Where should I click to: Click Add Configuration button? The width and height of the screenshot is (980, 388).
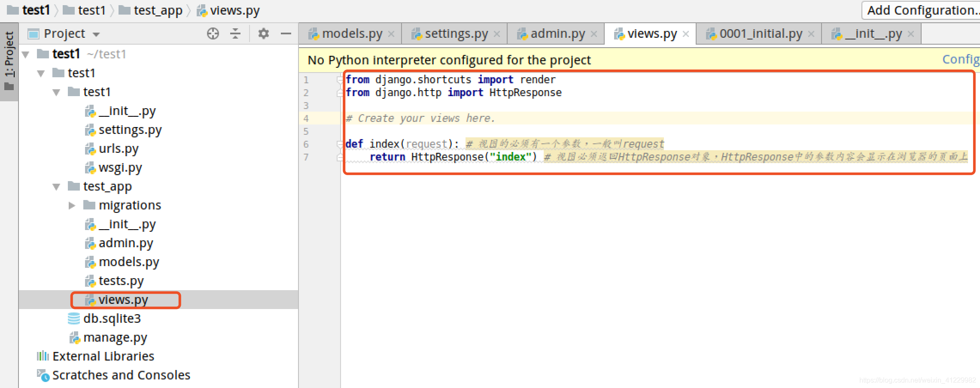pyautogui.click(x=921, y=10)
